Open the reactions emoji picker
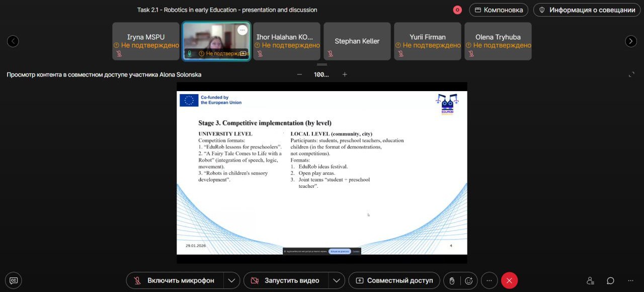 pyautogui.click(x=469, y=280)
